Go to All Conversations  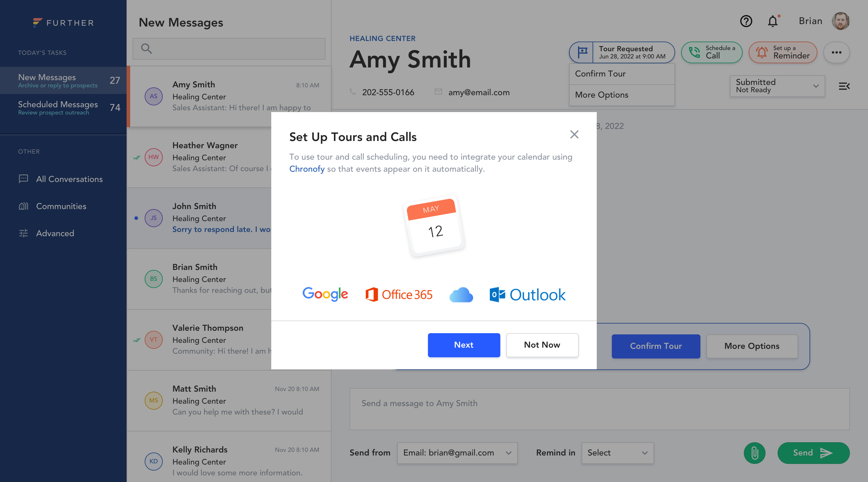61,179
